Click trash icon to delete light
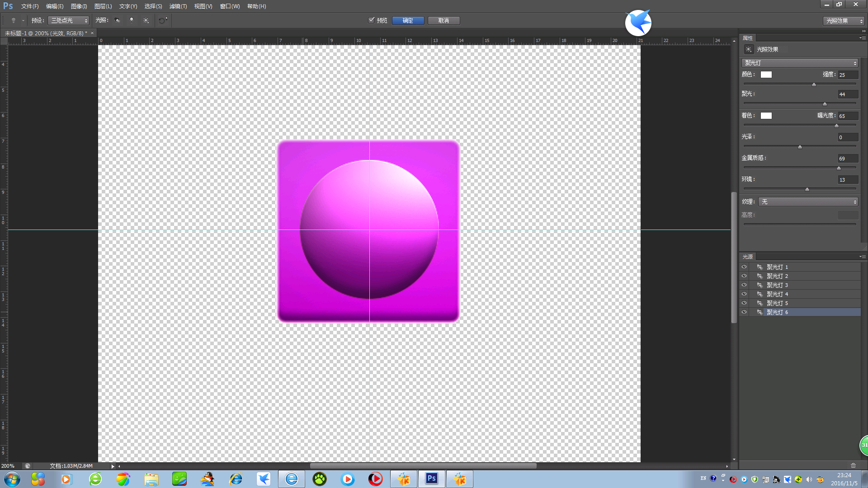 tap(853, 465)
